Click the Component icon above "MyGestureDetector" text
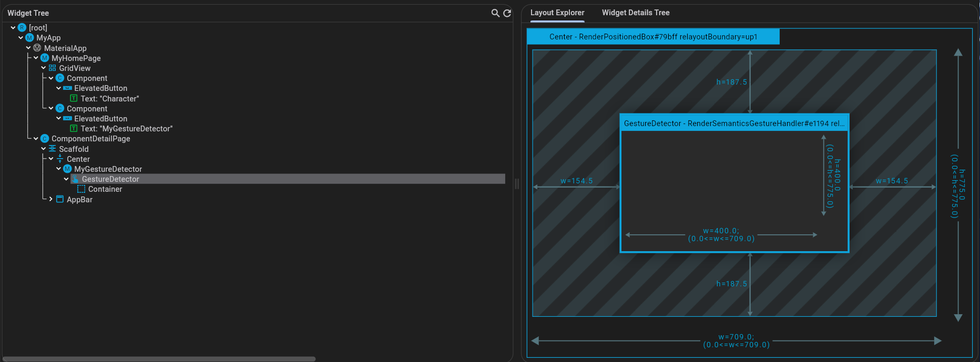This screenshot has height=362, width=980. coord(60,108)
